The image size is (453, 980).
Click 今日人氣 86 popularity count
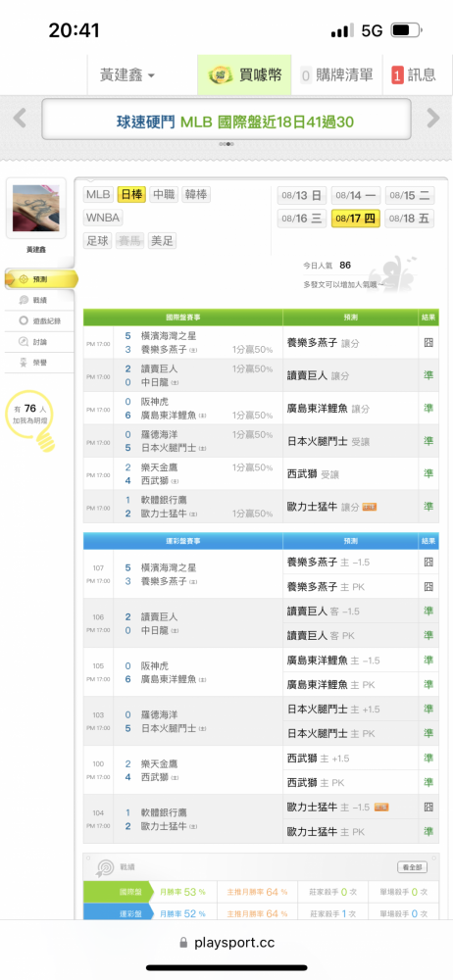pyautogui.click(x=327, y=265)
